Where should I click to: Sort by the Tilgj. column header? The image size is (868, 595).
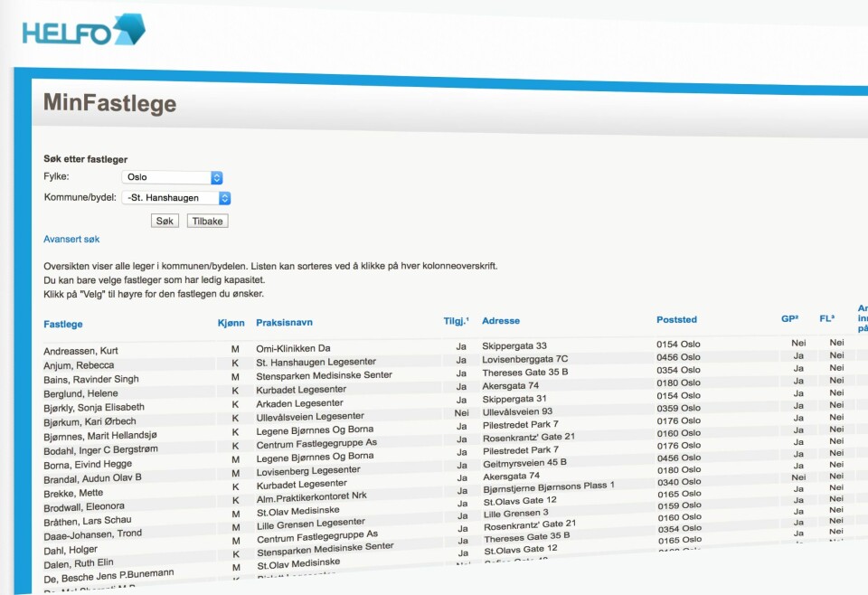pyautogui.click(x=456, y=320)
